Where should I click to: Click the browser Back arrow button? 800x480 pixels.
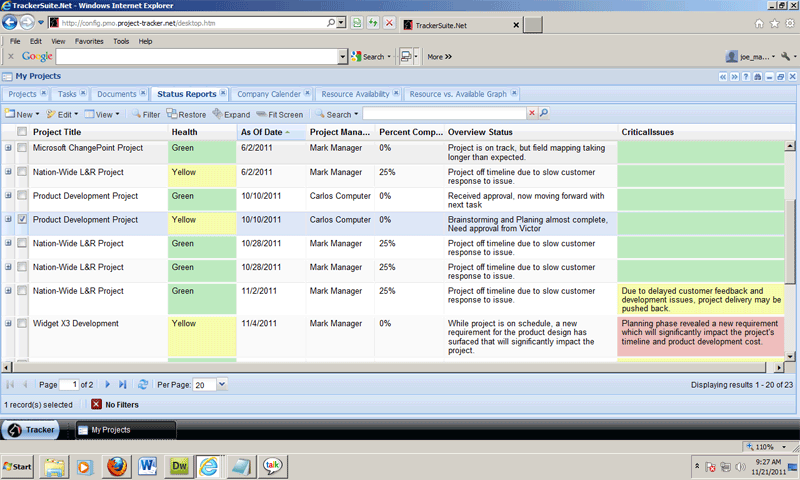point(10,22)
